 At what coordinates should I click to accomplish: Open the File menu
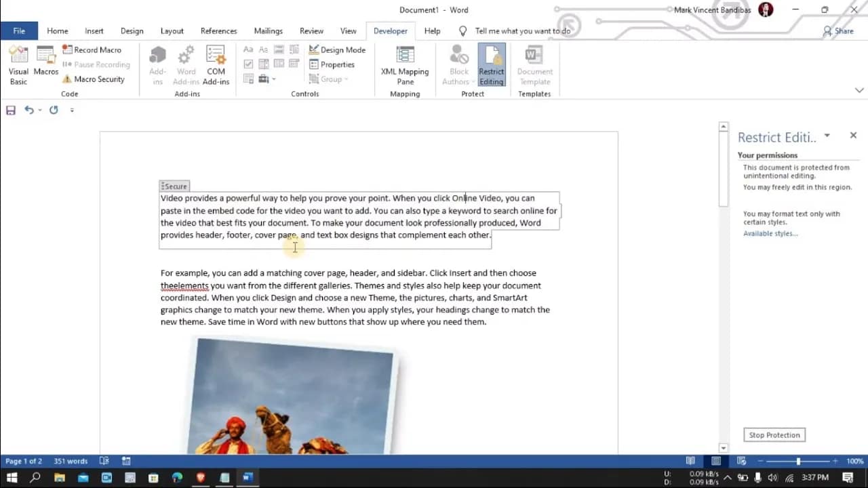point(19,30)
